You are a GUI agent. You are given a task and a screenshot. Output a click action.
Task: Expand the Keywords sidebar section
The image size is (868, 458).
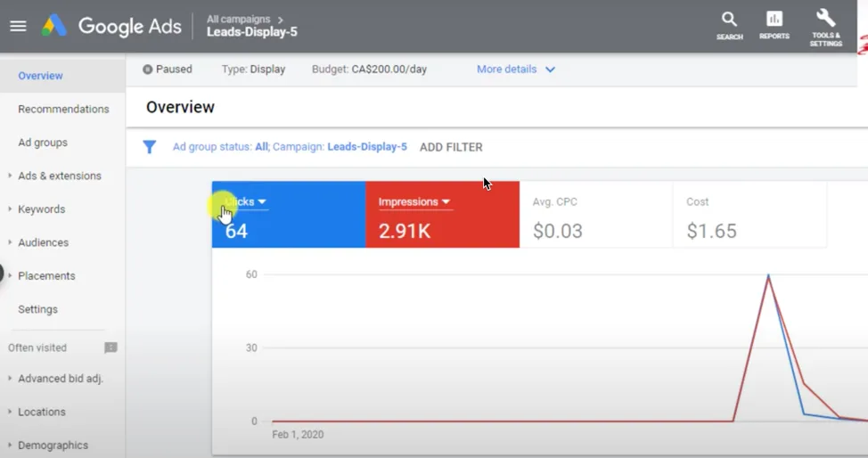[x=42, y=209]
